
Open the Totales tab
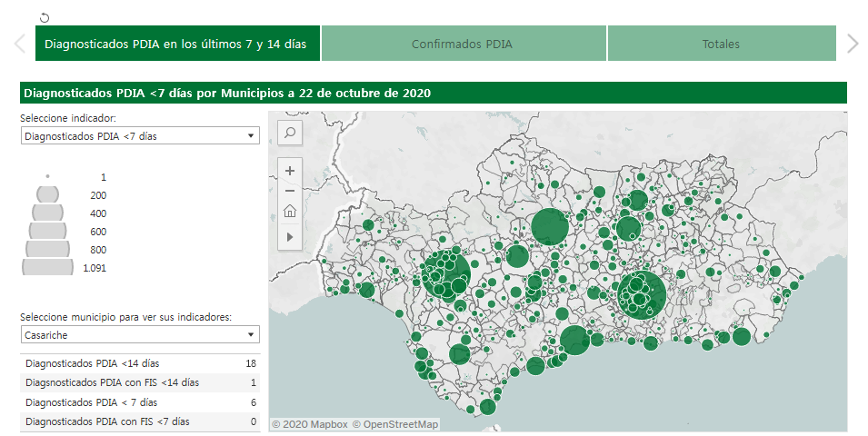(721, 44)
